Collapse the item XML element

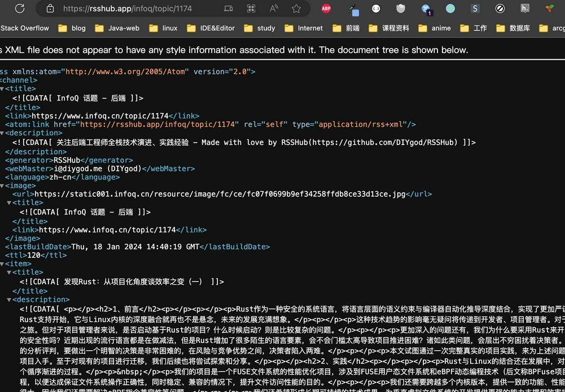pos(2,264)
